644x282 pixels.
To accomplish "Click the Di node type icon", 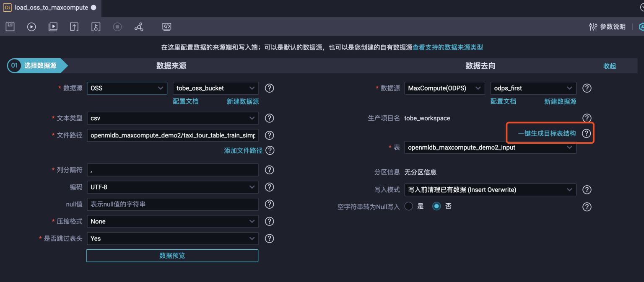I will click(8, 8).
